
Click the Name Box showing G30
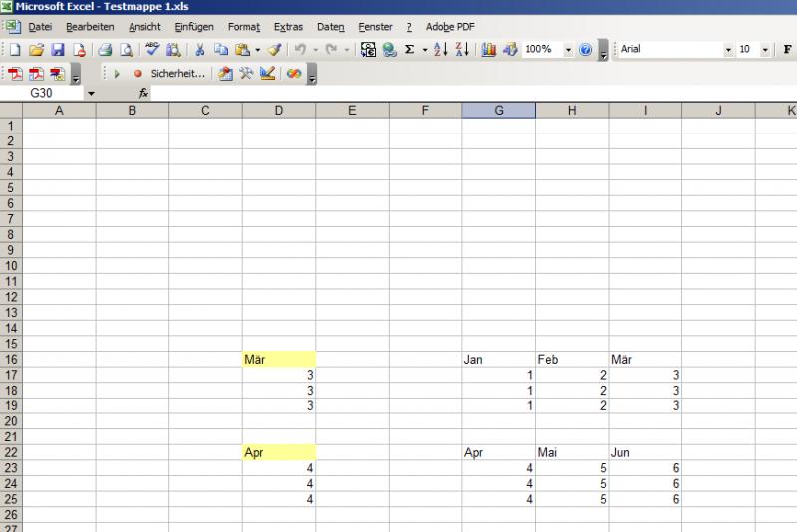point(41,93)
